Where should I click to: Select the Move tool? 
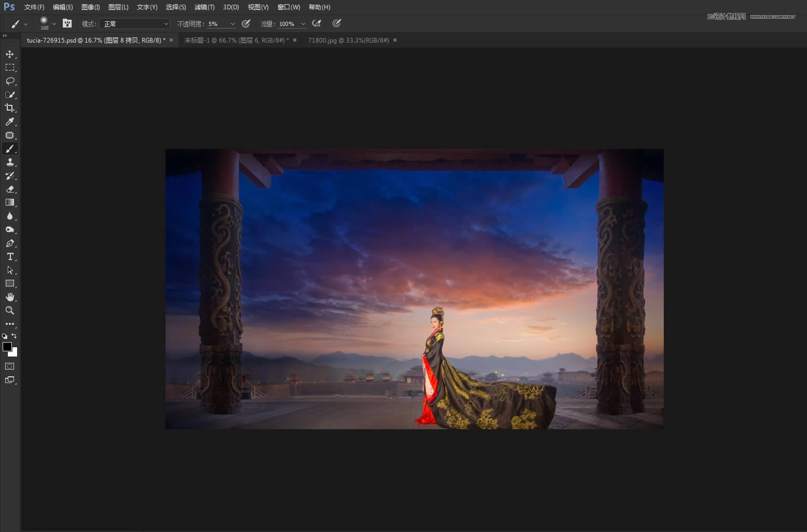[x=10, y=54]
